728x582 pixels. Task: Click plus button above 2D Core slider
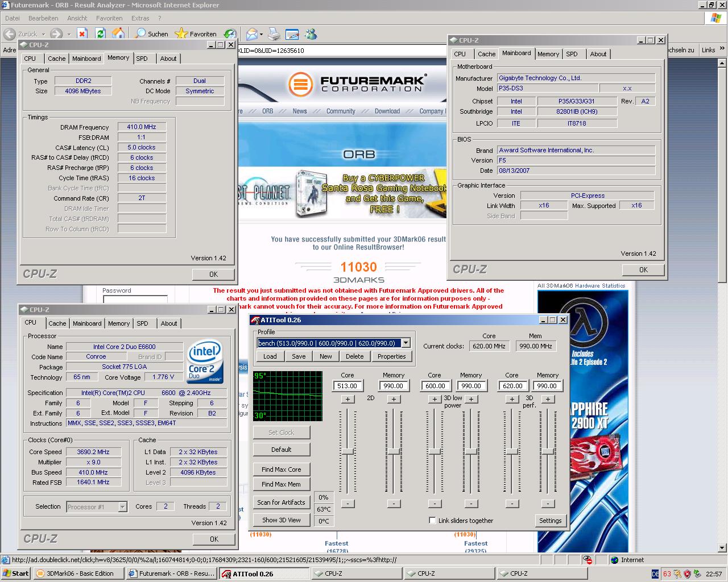click(348, 399)
